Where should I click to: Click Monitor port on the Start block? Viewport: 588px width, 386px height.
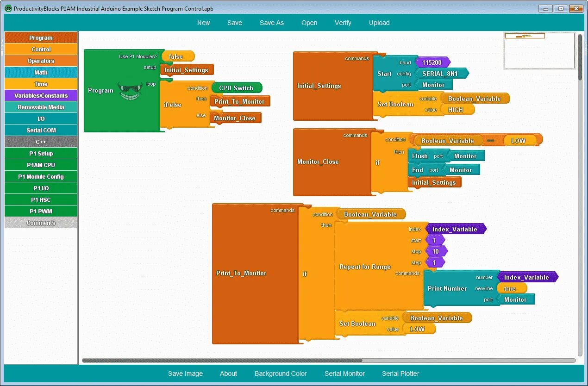pos(433,85)
